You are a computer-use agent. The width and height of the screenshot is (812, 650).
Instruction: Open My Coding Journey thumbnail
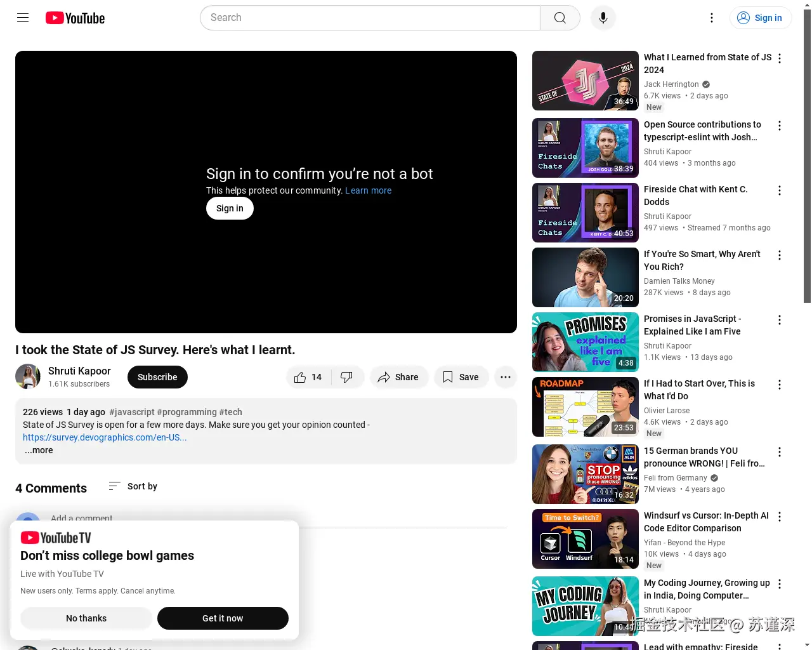tap(586, 606)
